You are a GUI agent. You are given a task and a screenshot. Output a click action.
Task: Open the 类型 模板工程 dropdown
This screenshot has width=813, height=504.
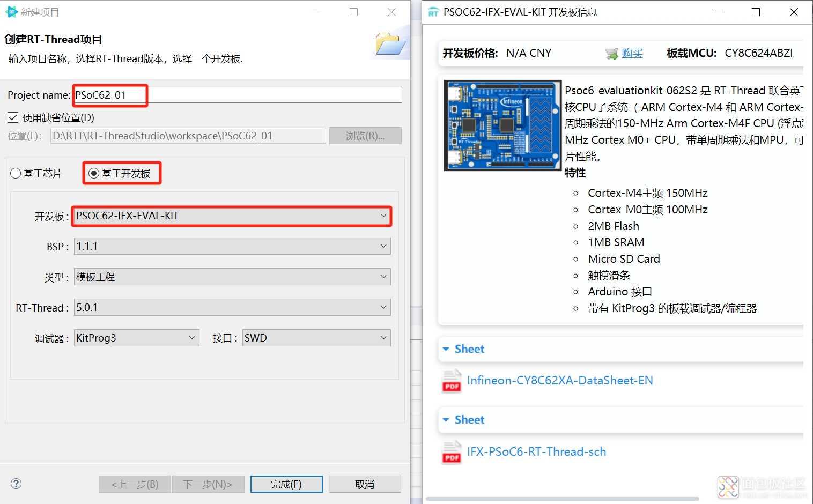click(232, 277)
